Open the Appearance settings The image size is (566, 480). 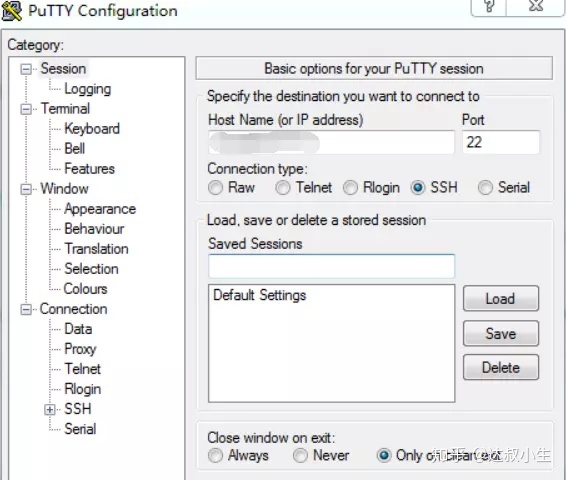100,209
